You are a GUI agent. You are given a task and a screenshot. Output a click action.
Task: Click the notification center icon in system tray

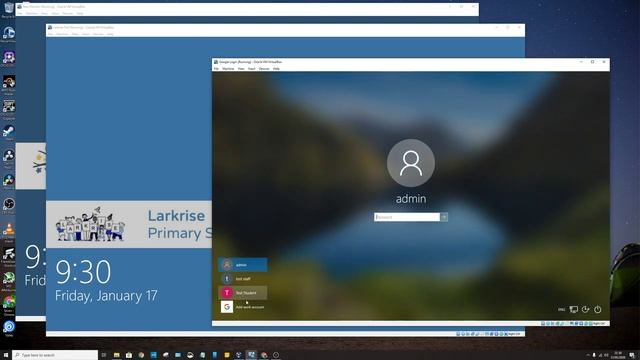click(632, 355)
